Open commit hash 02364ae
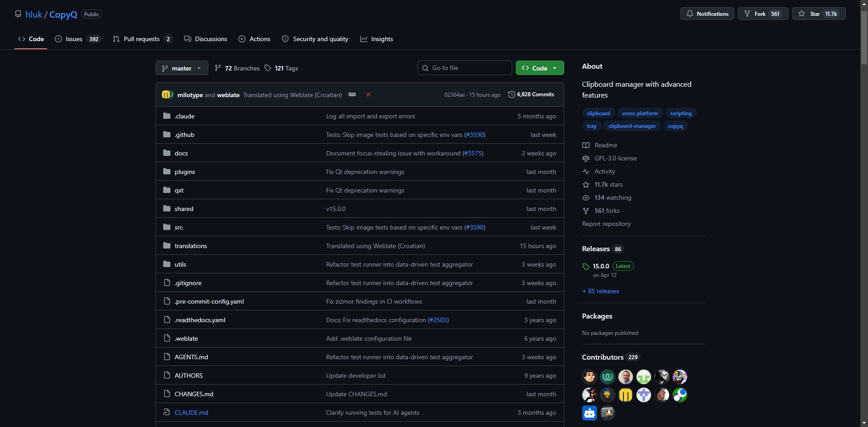 coord(454,95)
